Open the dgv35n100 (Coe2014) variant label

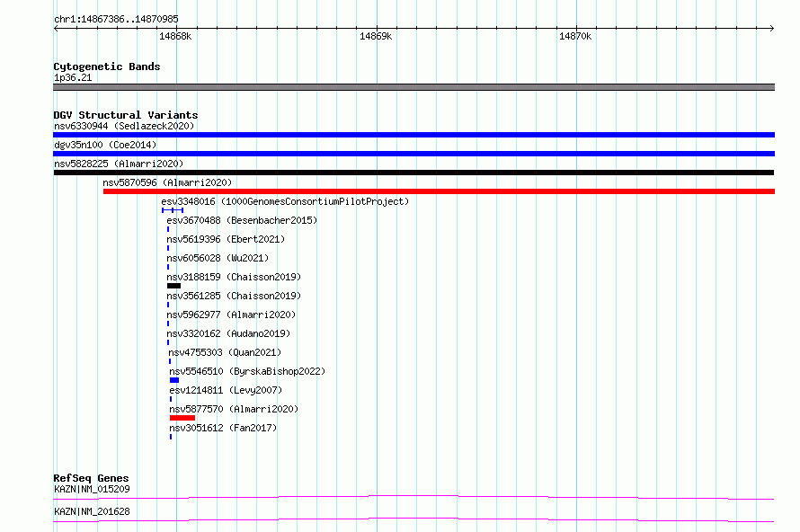(105, 145)
